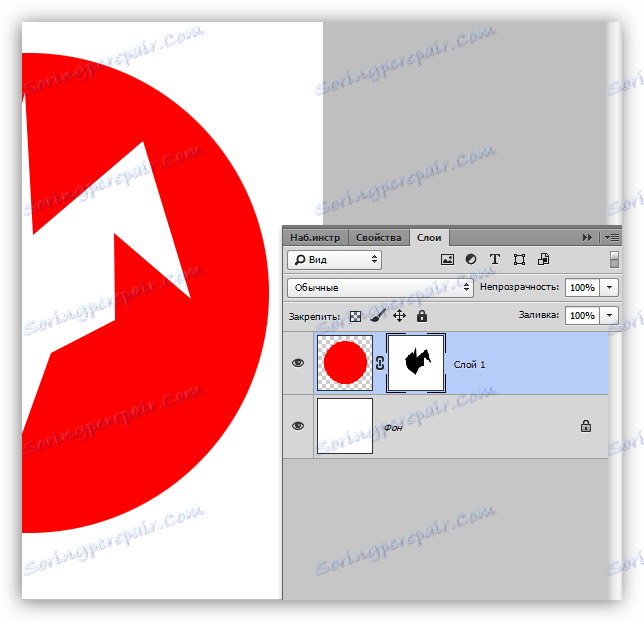The image size is (644, 622).
Task: Click the link chain between layer and mask
Action: click(380, 363)
